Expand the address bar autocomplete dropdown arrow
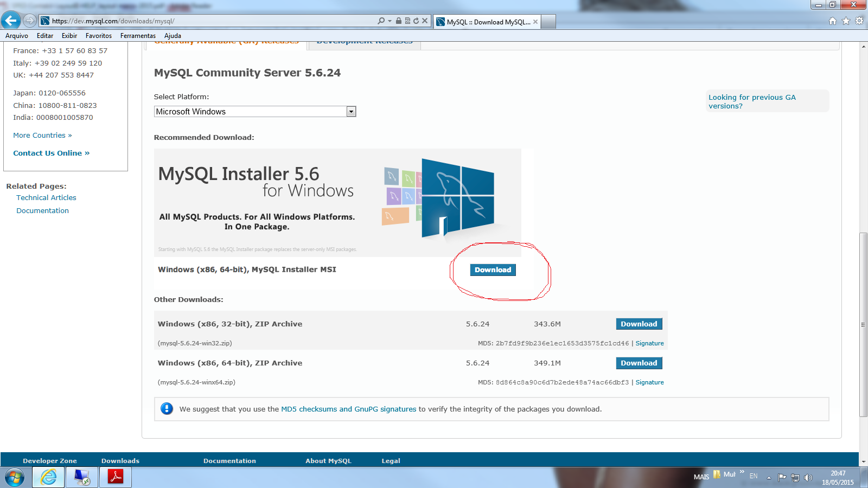The height and width of the screenshot is (488, 868). pos(390,21)
